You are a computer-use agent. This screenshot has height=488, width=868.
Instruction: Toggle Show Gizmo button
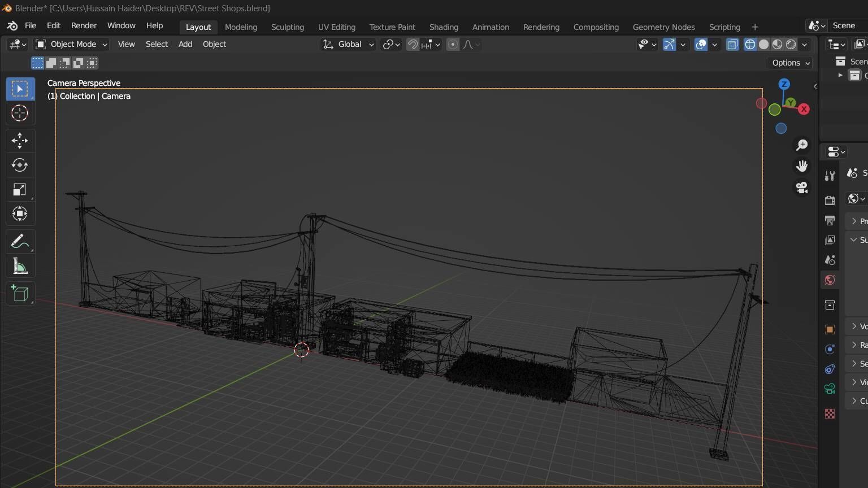click(x=669, y=44)
